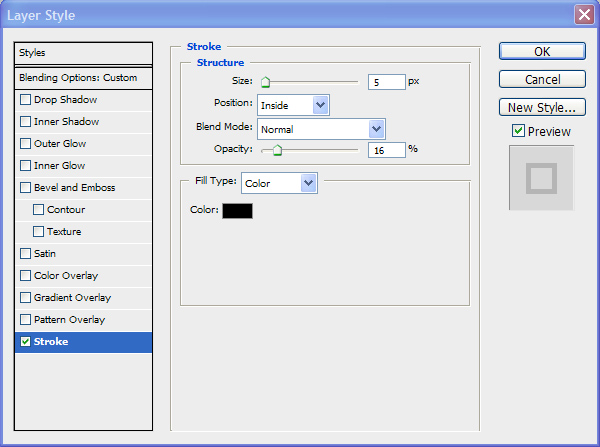Open Drop Shadow settings by its label

coord(65,100)
